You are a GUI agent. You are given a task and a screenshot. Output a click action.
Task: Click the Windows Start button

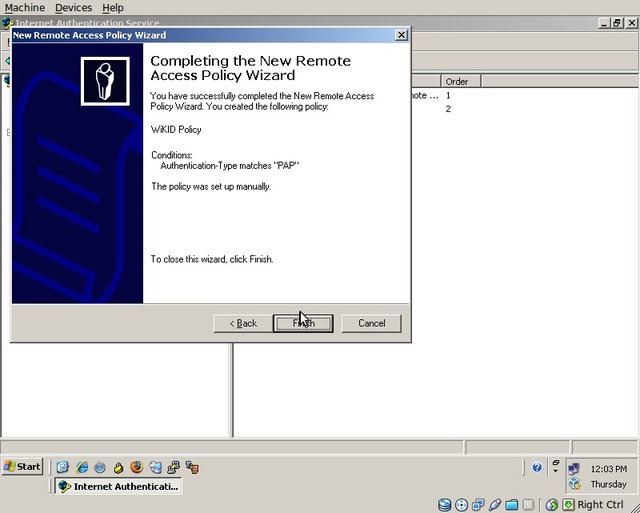point(22,466)
